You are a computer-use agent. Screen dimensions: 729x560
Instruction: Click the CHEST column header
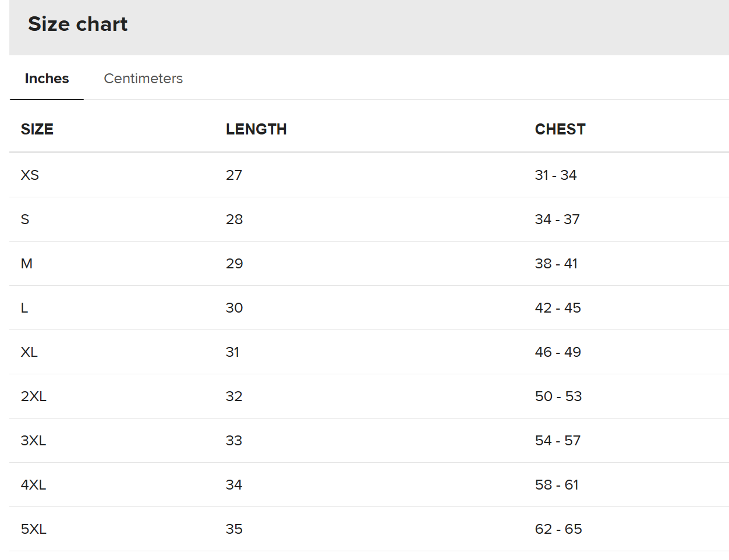tap(560, 129)
